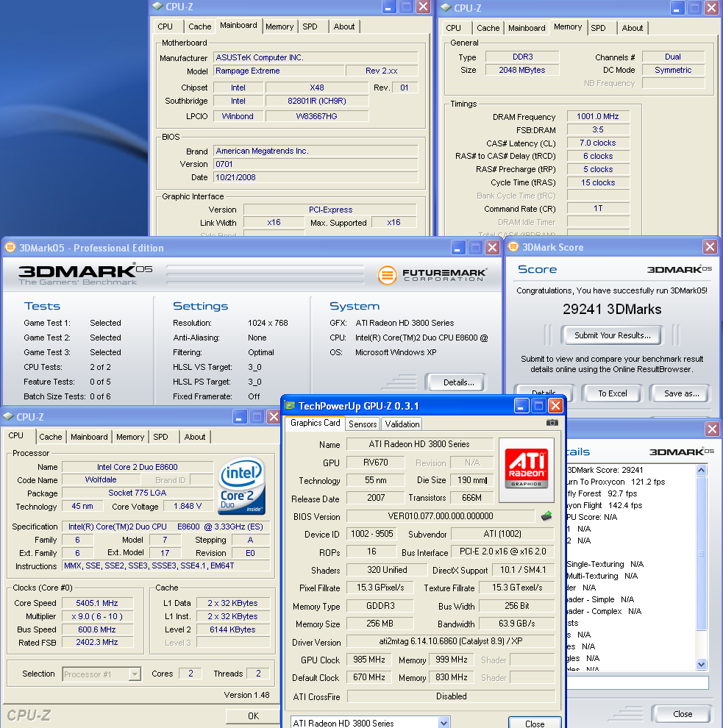Screen dimensions: 723x728
Task: Open Cache tab in bottom CPU-Z window
Action: click(51, 437)
